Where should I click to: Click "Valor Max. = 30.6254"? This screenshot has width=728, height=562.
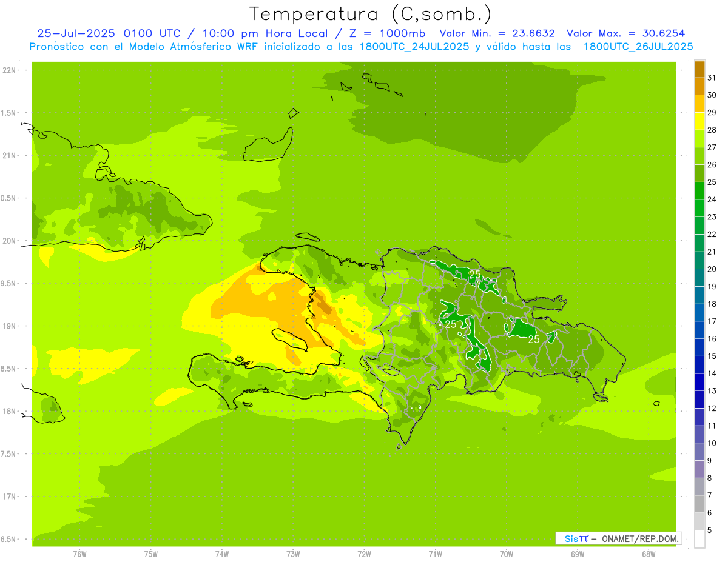pyautogui.click(x=625, y=33)
